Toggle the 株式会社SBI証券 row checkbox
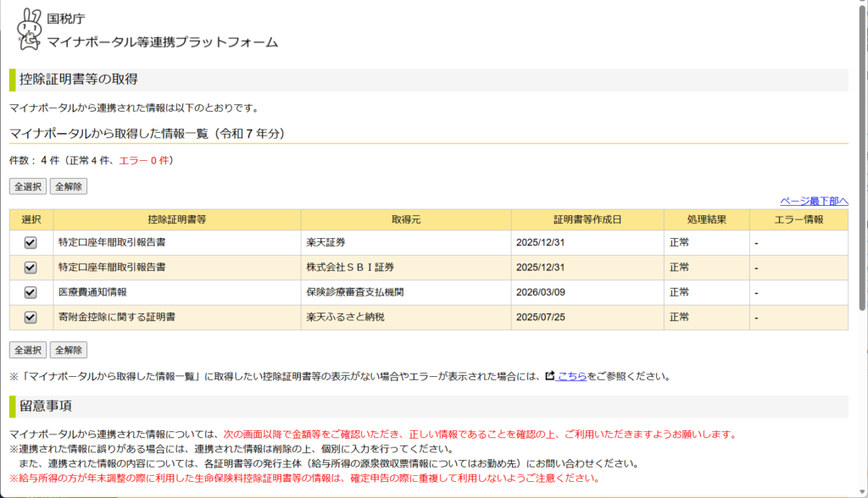 point(31,268)
